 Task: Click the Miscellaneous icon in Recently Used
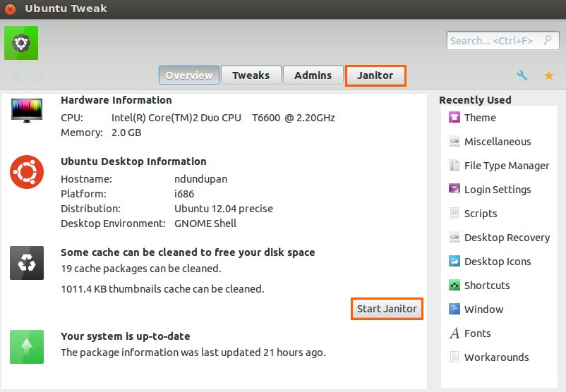pos(454,142)
